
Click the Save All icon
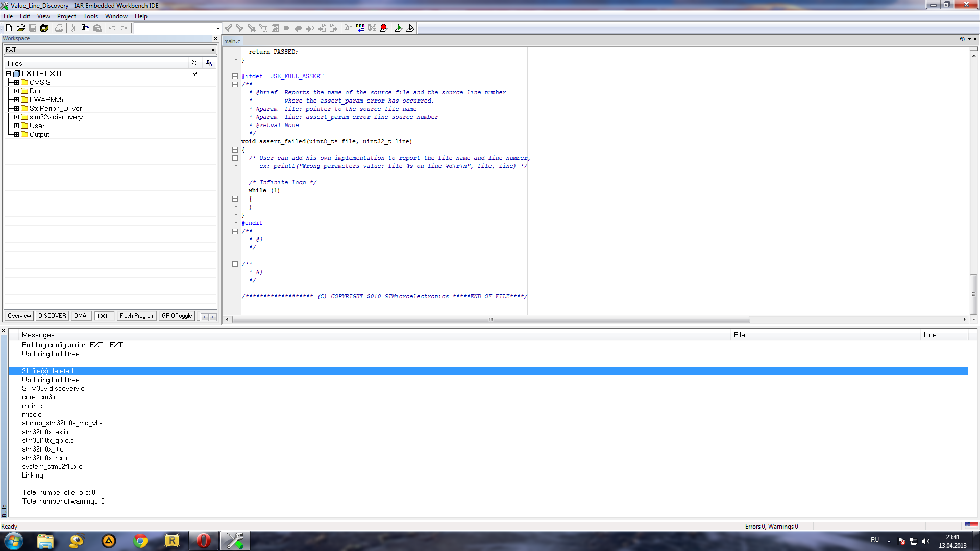[x=44, y=28]
